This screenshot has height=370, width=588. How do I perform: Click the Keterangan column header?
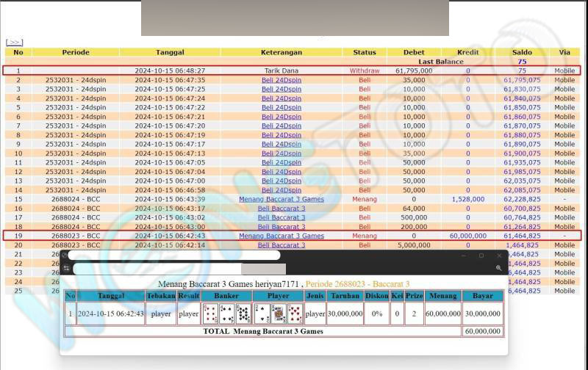281,52
